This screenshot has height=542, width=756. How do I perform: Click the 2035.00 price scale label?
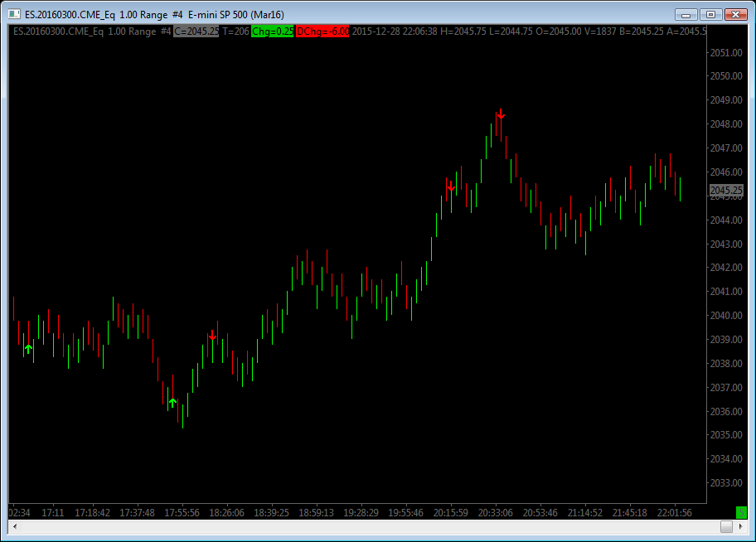pyautogui.click(x=726, y=435)
